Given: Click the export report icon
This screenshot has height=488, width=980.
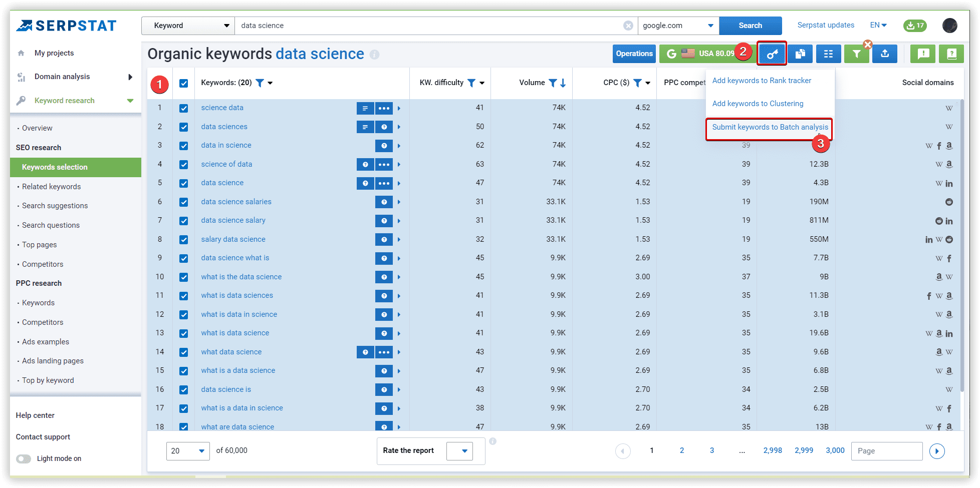Looking at the screenshot, I should click(x=884, y=54).
